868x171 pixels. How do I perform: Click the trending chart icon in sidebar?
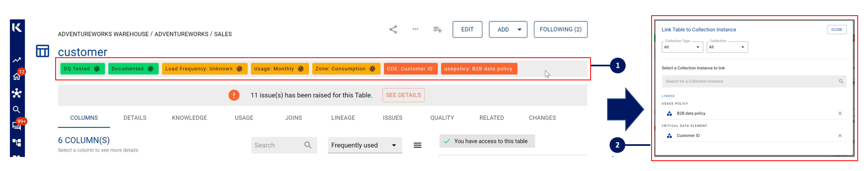coord(17,60)
